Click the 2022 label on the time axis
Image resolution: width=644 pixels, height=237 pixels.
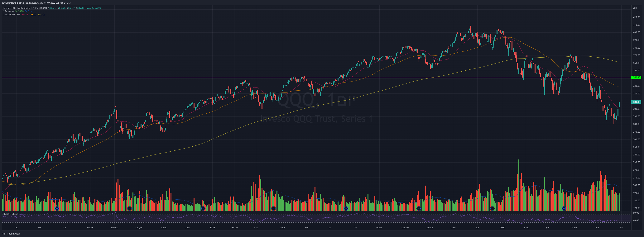502,228
